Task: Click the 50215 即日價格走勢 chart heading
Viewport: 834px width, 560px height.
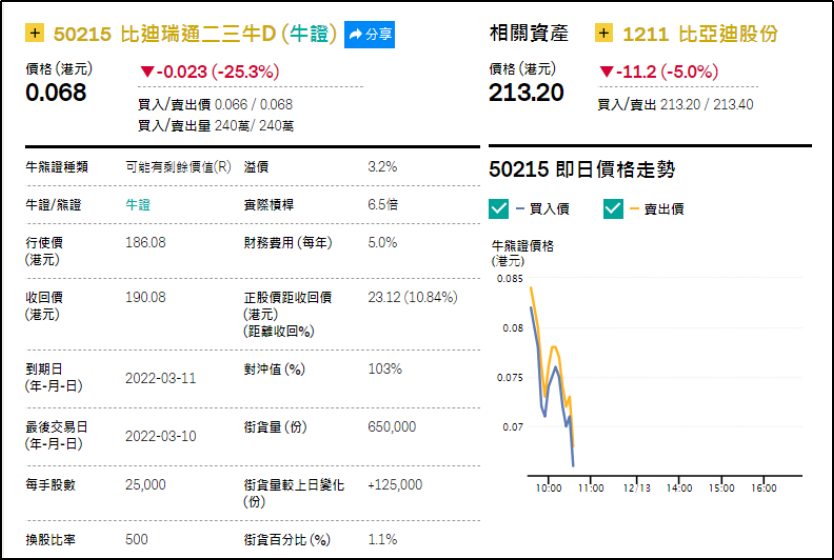Action: click(x=582, y=170)
